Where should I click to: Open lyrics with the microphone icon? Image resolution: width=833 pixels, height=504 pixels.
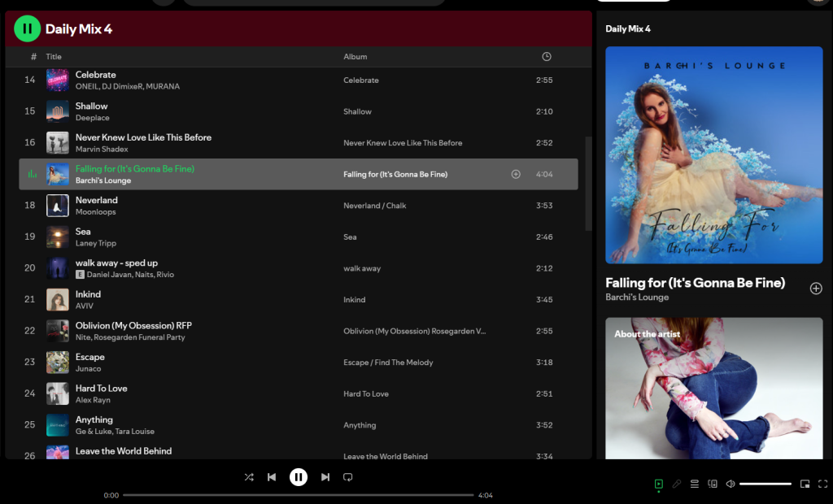[676, 484]
